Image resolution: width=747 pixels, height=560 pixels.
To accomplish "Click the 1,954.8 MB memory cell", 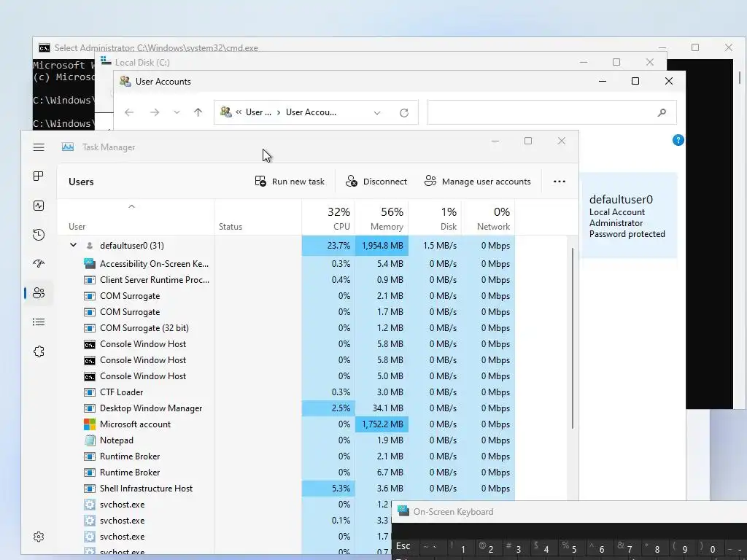I will [382, 246].
